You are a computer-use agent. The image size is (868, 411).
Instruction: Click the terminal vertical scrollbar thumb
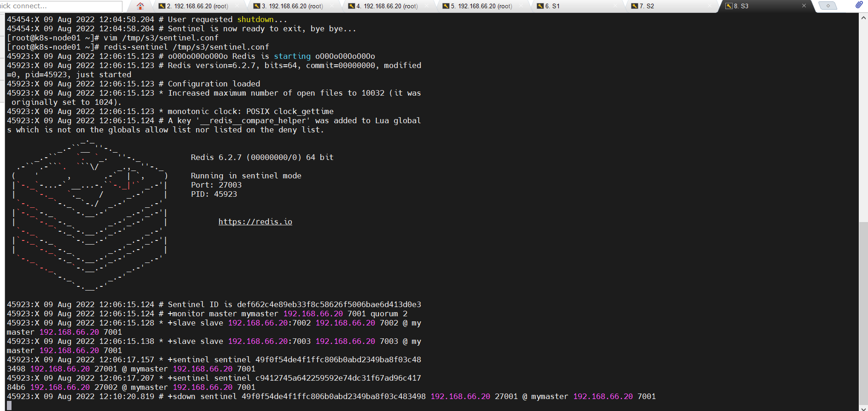click(x=863, y=313)
